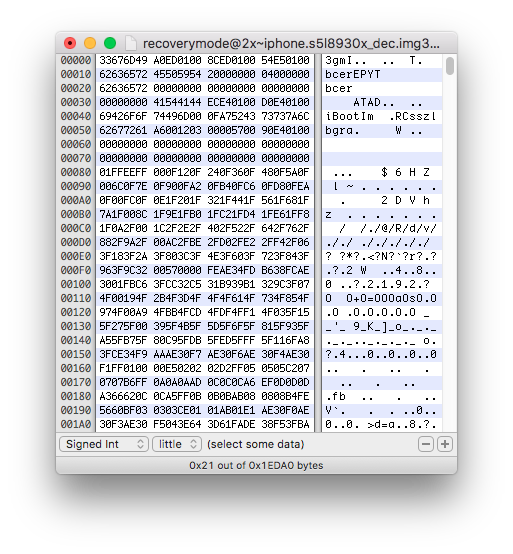Click the bcerEPYT ASCII text

(x=353, y=74)
